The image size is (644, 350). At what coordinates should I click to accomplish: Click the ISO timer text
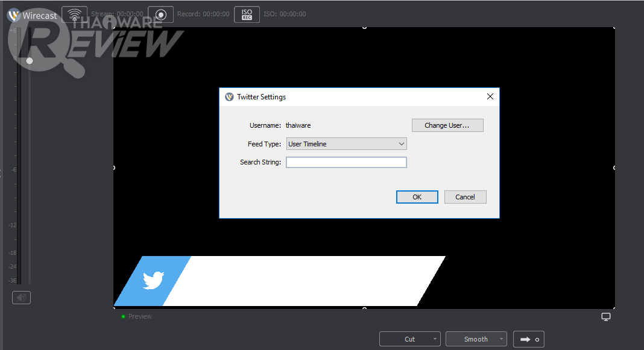(x=285, y=14)
